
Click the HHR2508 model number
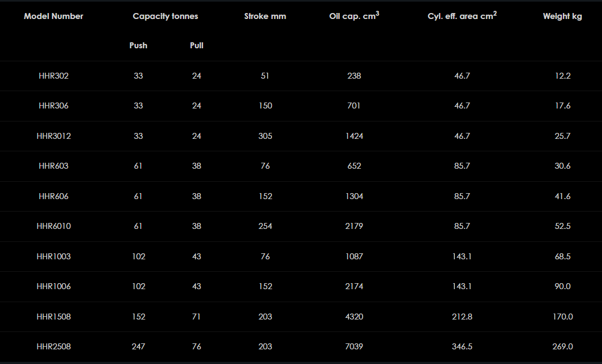(54, 347)
